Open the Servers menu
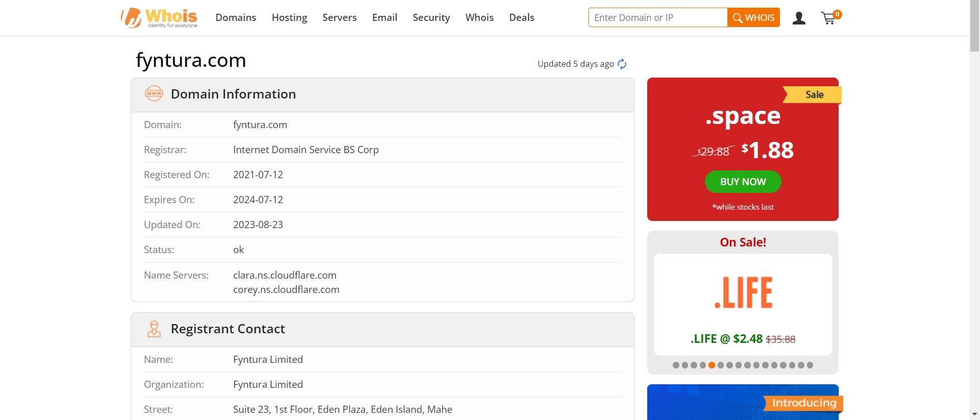Image resolution: width=980 pixels, height=420 pixels. pos(339,18)
